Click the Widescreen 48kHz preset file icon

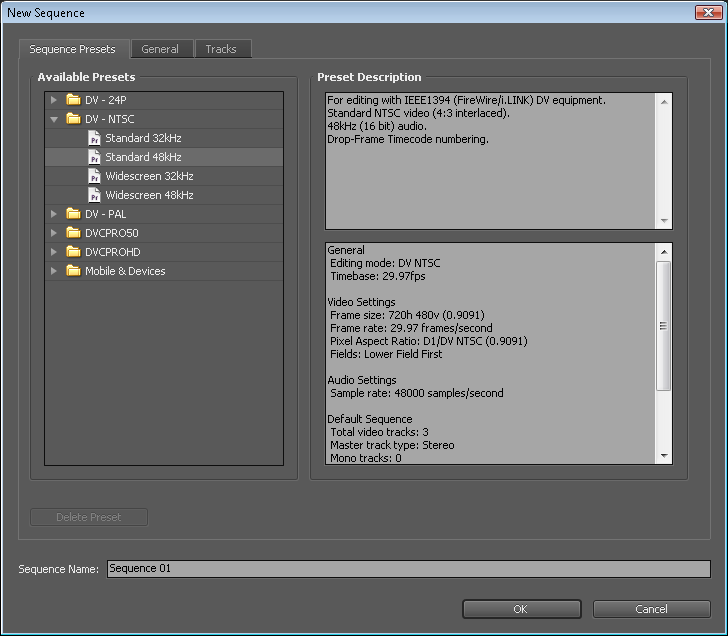(94, 195)
